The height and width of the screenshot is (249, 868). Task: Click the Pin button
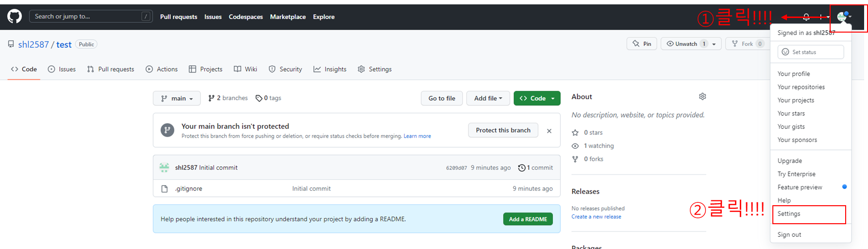pos(642,44)
